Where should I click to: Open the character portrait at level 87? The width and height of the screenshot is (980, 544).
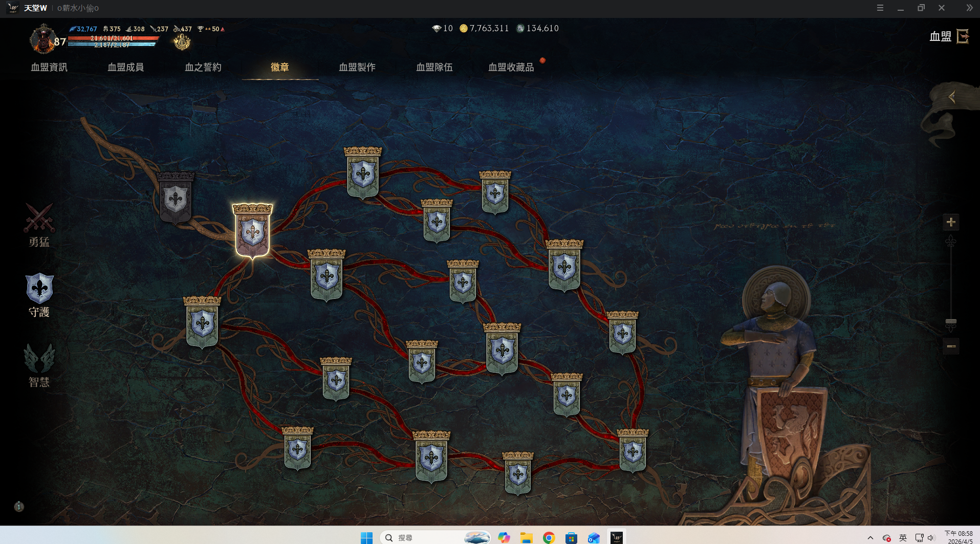[43, 39]
